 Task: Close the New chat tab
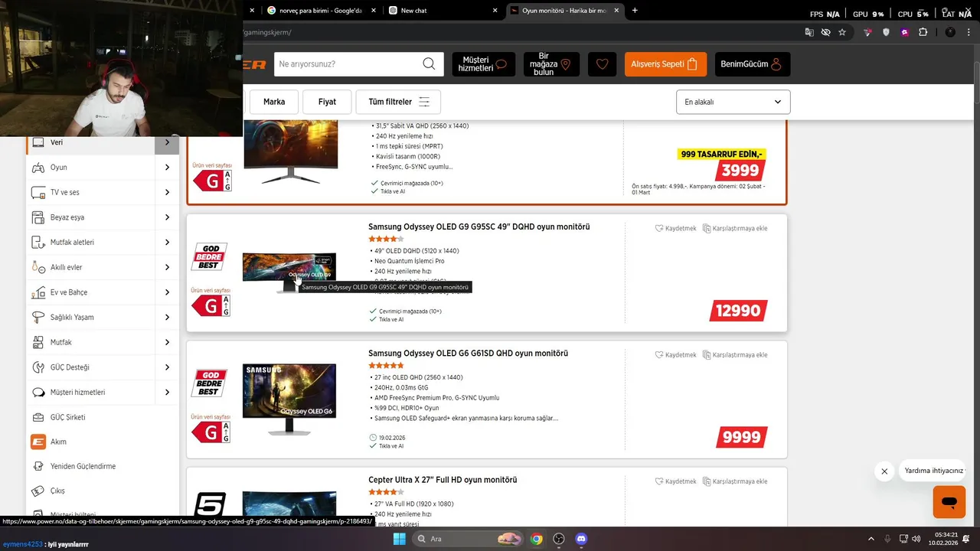pyautogui.click(x=495, y=11)
